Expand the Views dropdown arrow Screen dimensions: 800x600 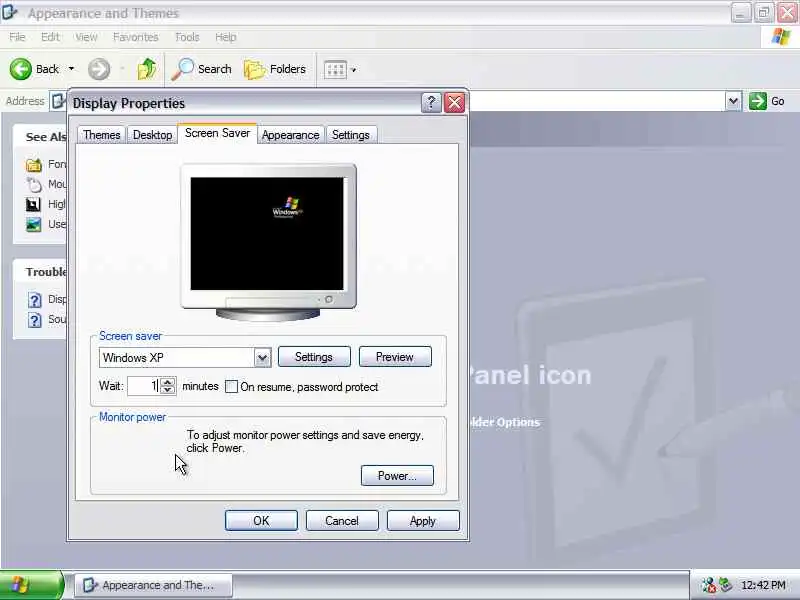point(354,70)
